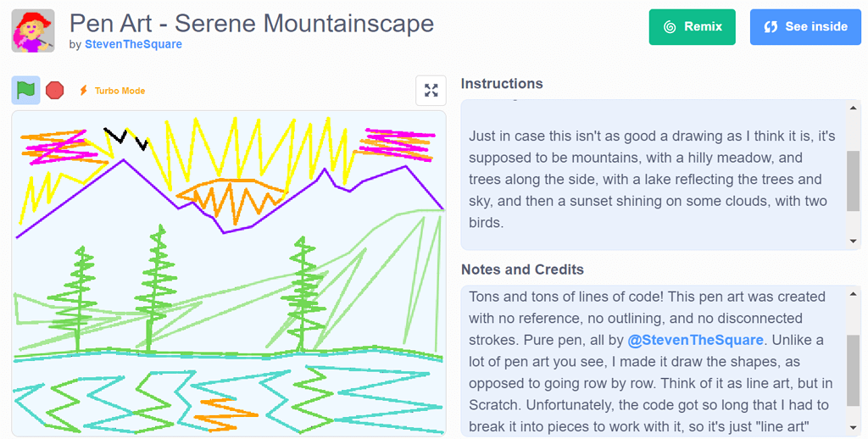
Task: Open the project author avatar thumbnail
Action: 33,31
